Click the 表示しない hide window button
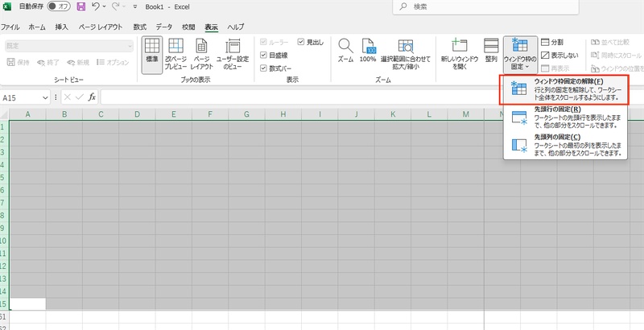 point(559,55)
